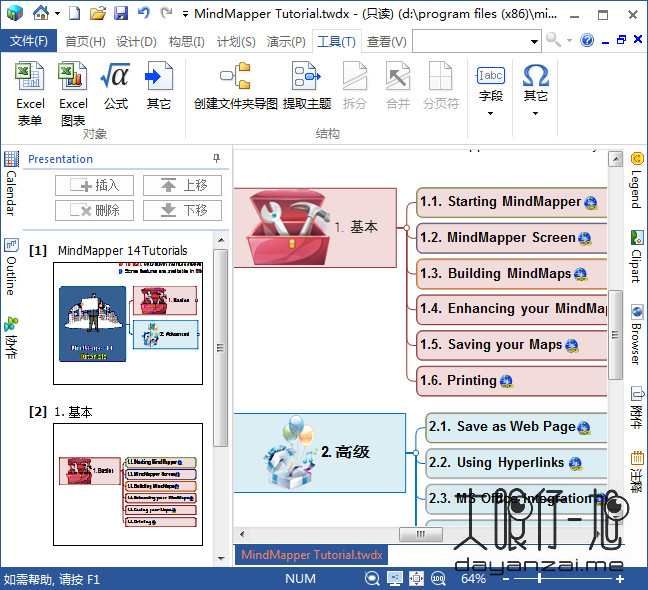This screenshot has height=590, width=648.
Task: Open hyperlink icon on 1.6 Printing
Action: pos(506,381)
